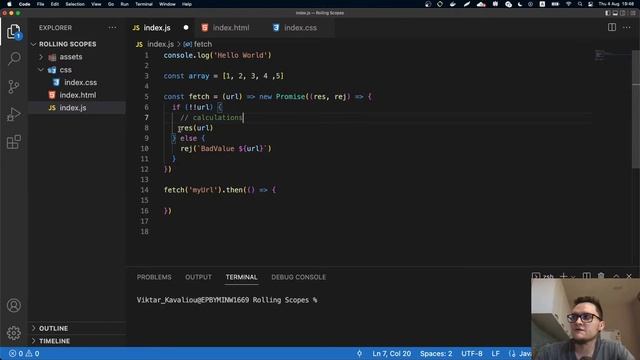Close the terminal panel
Screen dimensions: 640x360
coord(629,276)
